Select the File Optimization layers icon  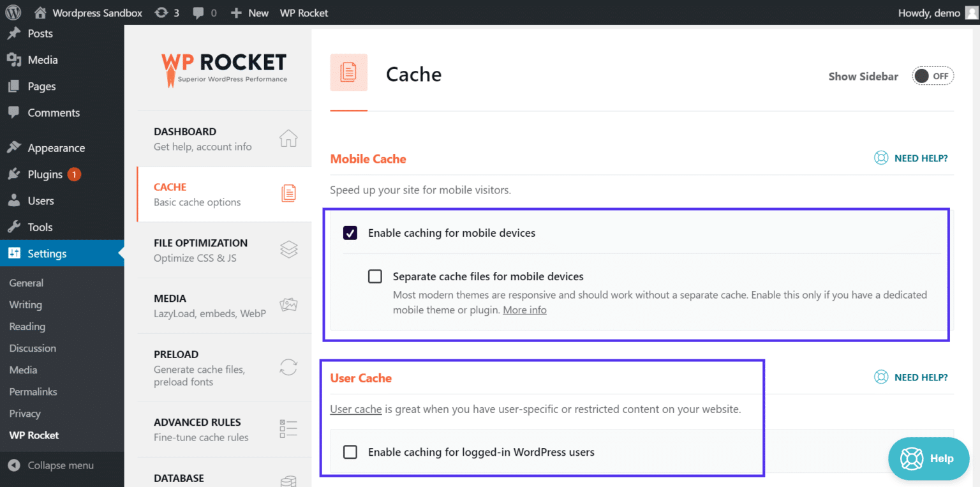coord(288,250)
